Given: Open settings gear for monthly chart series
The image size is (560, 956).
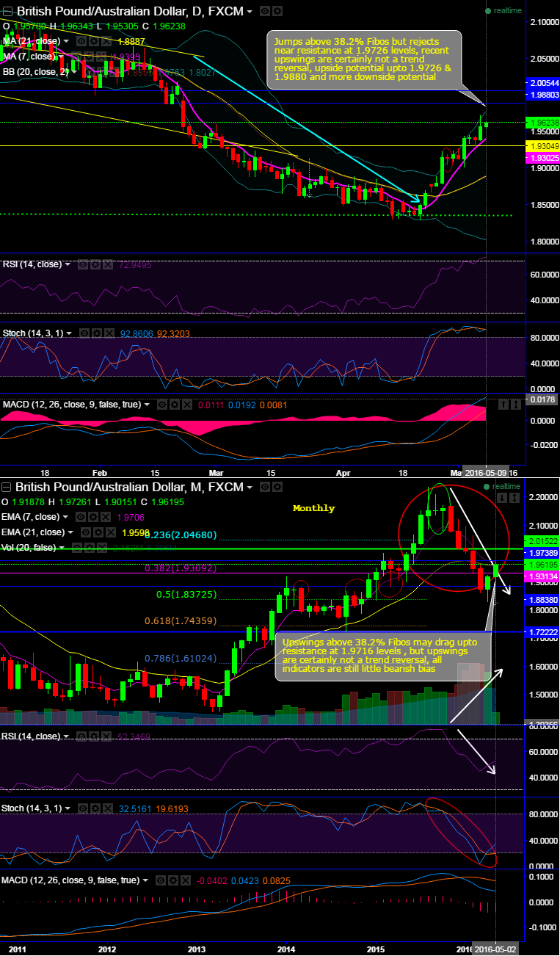Looking at the screenshot, I should [277, 487].
